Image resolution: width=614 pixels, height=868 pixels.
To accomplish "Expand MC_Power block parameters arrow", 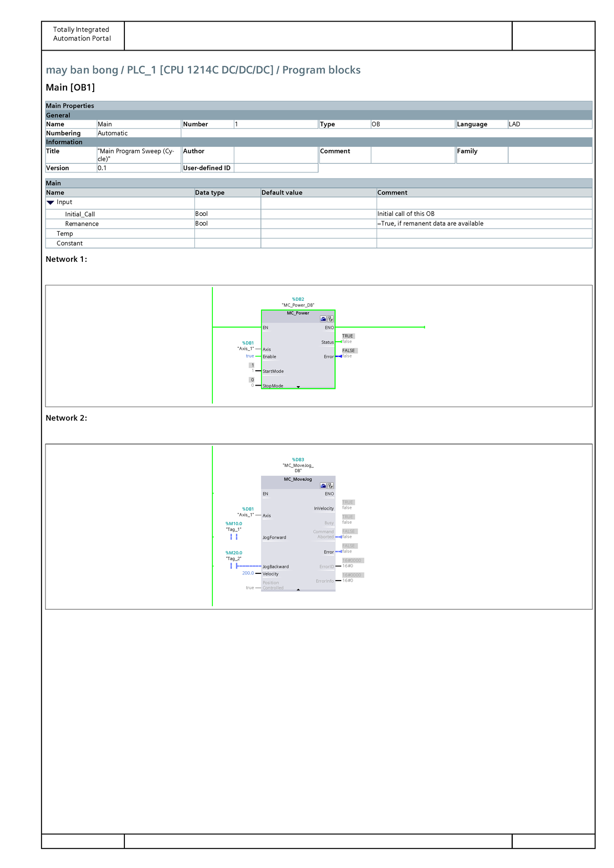I will pos(298,387).
